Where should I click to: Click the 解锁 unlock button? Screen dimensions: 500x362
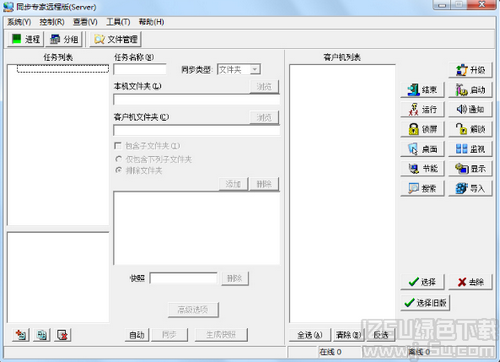pos(470,129)
